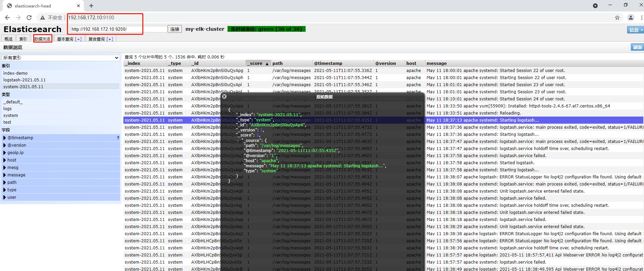Viewport: 644px width, 271px height.
Task: Sort by the _id column header
Action: click(x=218, y=63)
